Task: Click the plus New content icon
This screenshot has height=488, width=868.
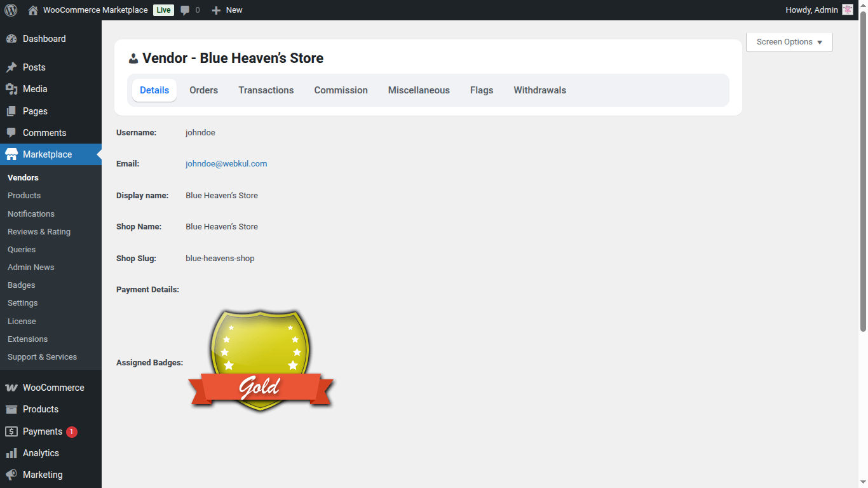Action: [216, 10]
